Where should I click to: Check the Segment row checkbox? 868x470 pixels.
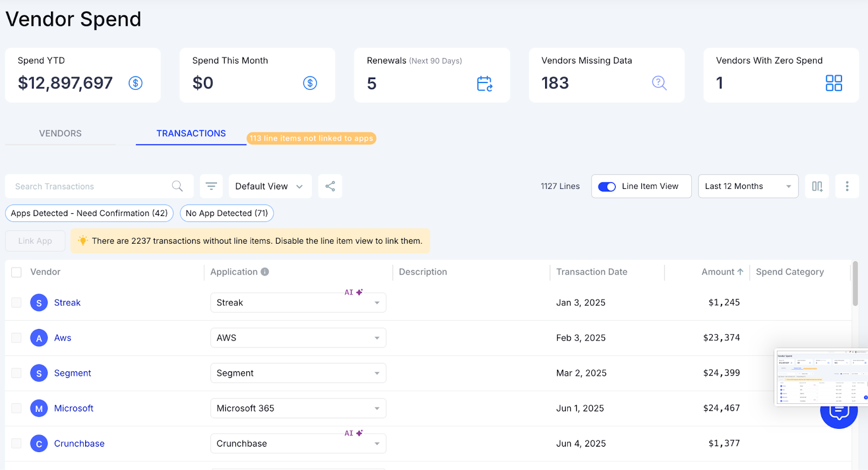pyautogui.click(x=17, y=373)
